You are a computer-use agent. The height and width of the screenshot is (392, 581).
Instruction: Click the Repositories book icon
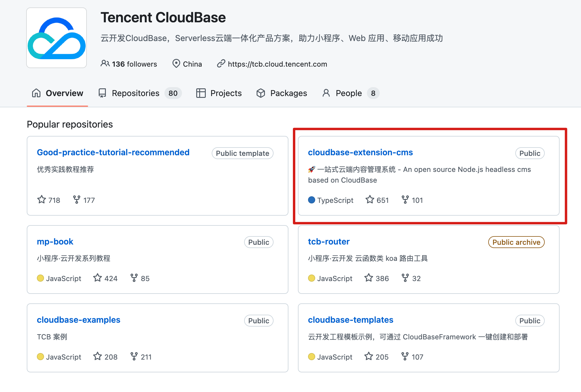(x=102, y=93)
